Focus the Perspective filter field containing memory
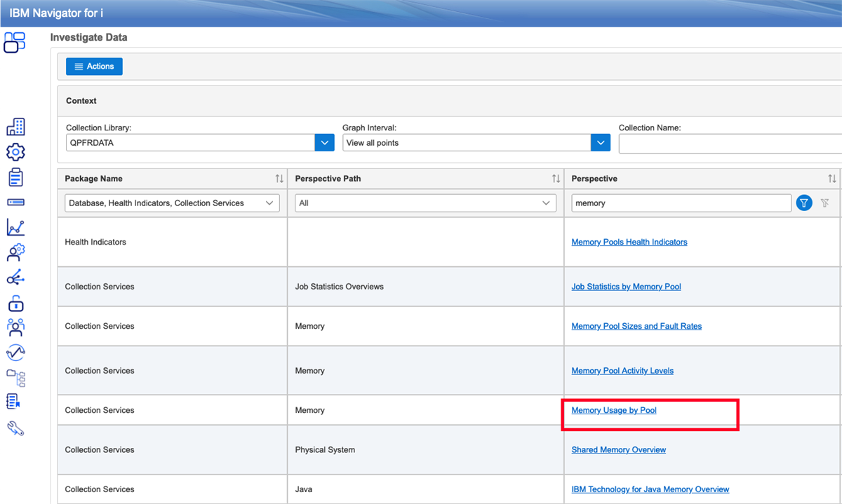842x504 pixels. pos(681,203)
